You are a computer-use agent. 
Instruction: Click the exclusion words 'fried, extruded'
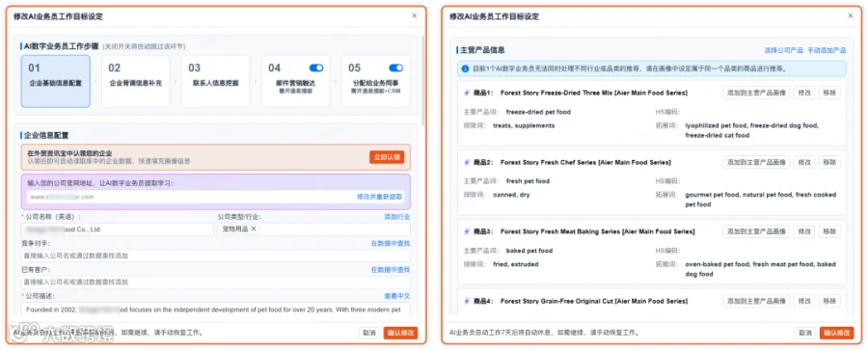515,264
